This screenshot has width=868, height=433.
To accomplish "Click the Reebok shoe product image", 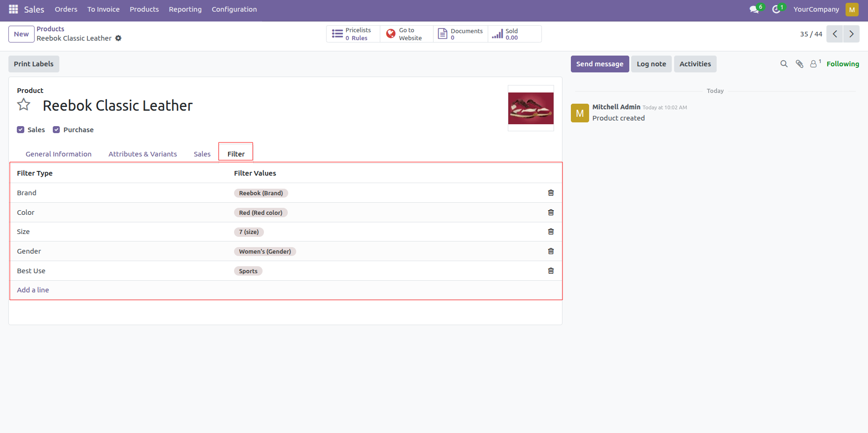I will [531, 108].
